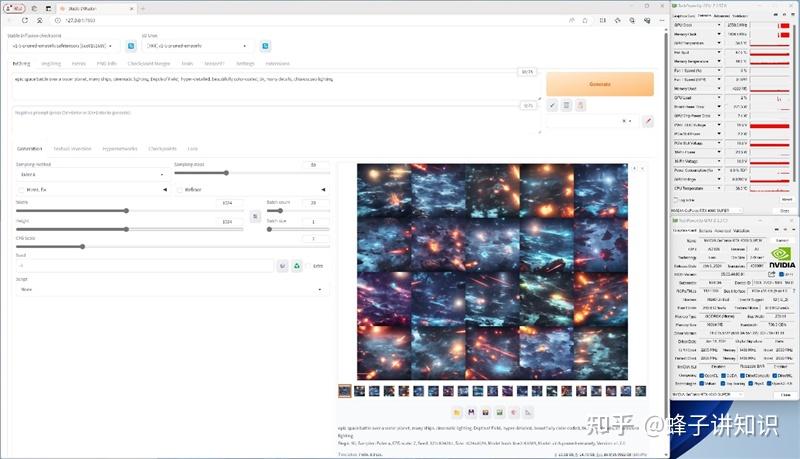Viewport: 800px width, 459px height.
Task: Randomize the seed with the dice icon
Action: (x=283, y=266)
